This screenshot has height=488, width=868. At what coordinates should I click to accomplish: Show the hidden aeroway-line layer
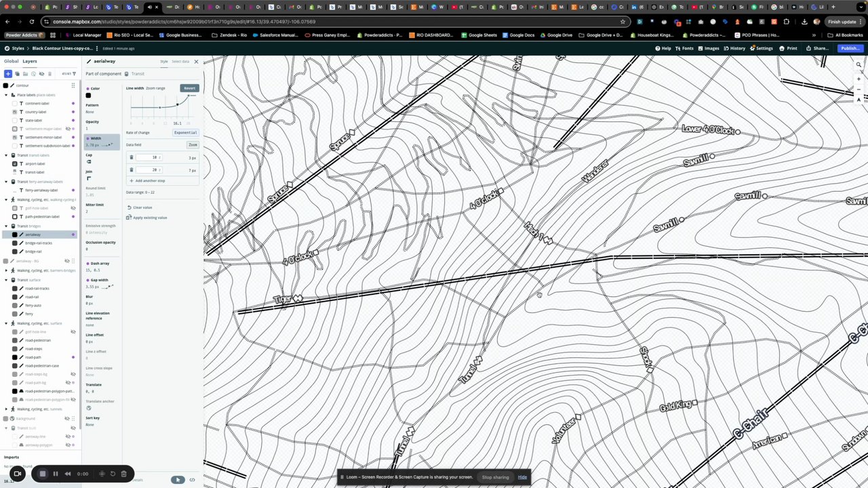tap(68, 436)
